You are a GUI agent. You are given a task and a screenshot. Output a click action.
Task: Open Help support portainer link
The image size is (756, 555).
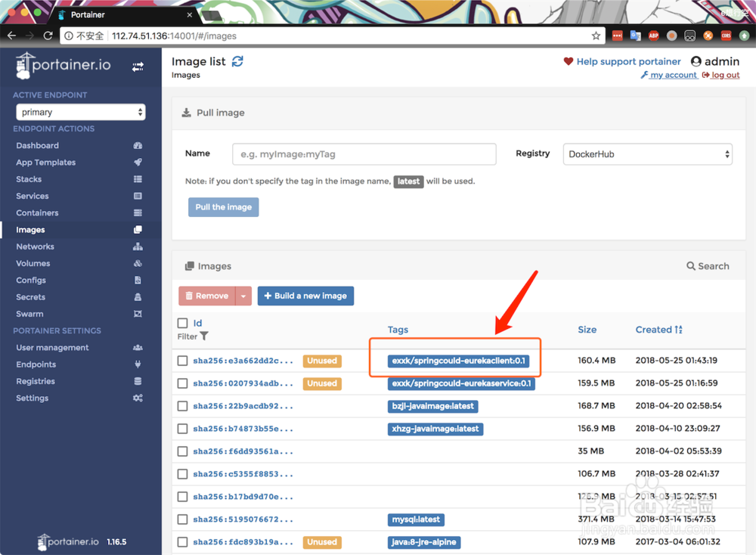[x=629, y=62]
